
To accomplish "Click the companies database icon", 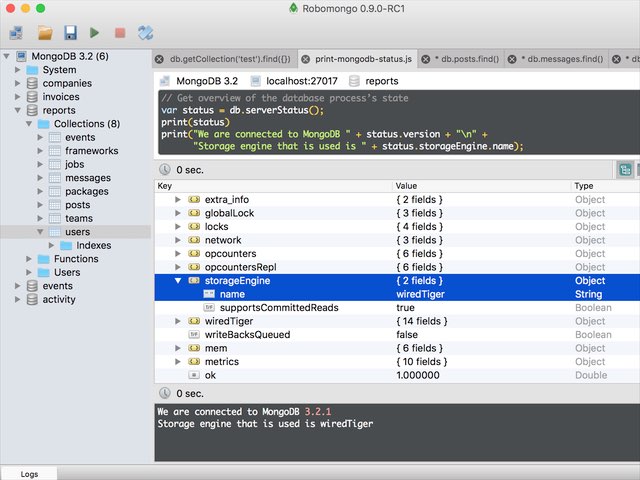I will click(32, 83).
